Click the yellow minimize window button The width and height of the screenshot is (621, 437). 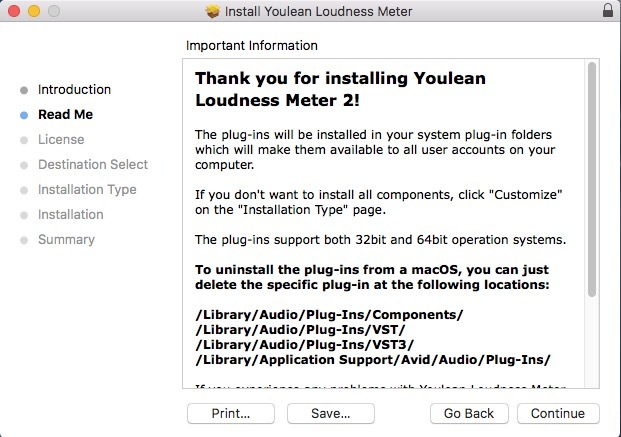33,11
